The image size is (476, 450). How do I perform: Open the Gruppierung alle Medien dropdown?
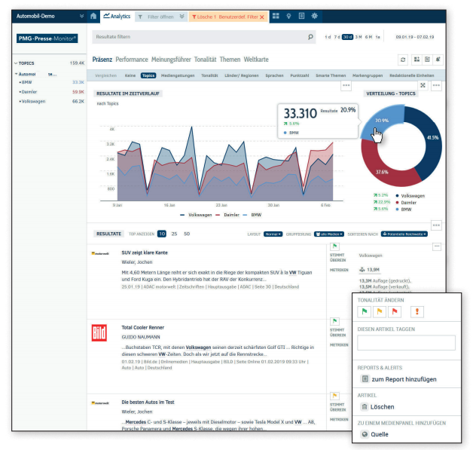point(329,234)
